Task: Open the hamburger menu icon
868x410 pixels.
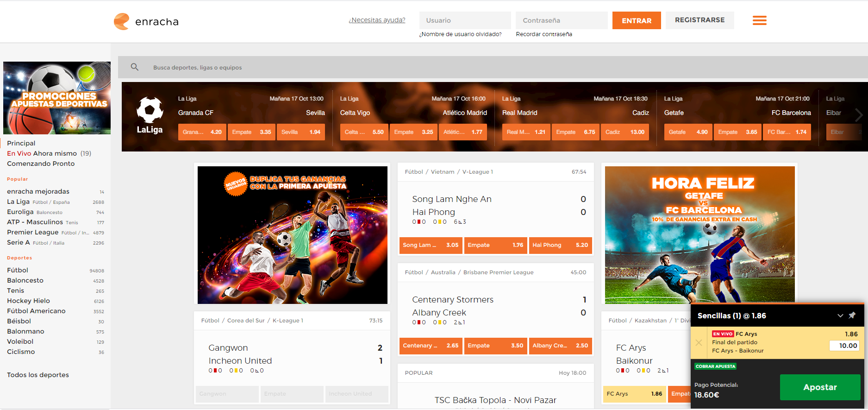Action: (x=759, y=20)
